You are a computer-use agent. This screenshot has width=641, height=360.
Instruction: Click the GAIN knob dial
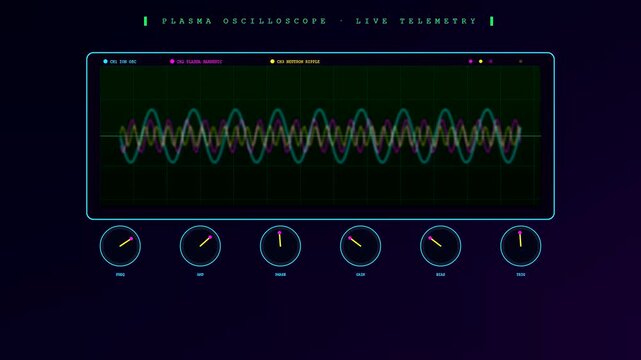point(361,246)
